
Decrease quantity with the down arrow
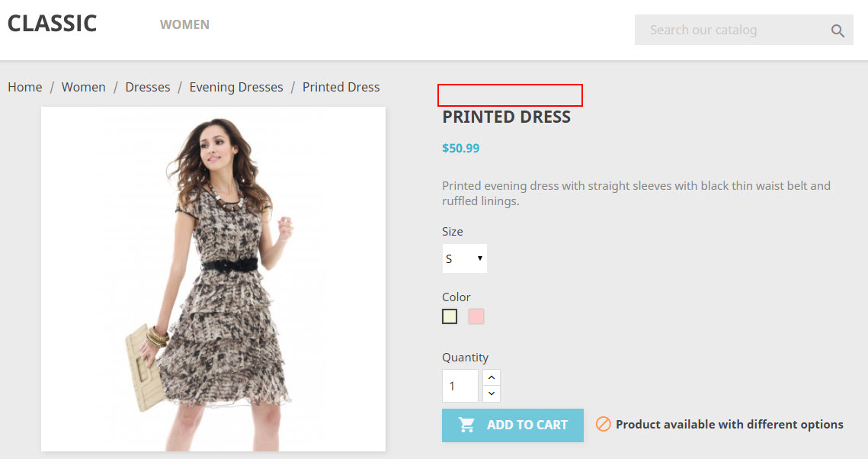[492, 393]
